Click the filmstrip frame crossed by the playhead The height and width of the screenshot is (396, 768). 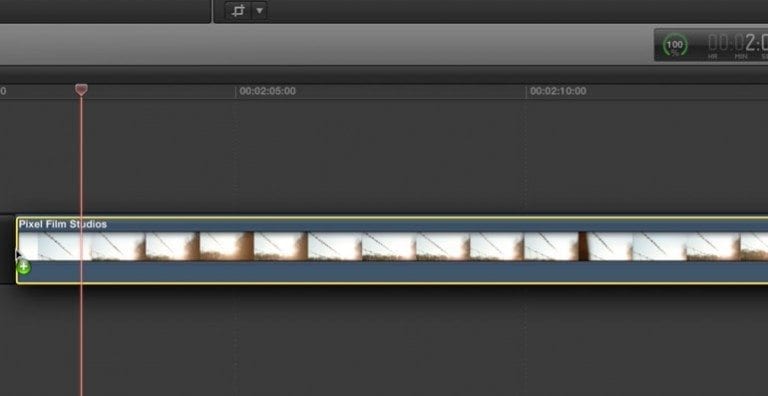coord(65,246)
